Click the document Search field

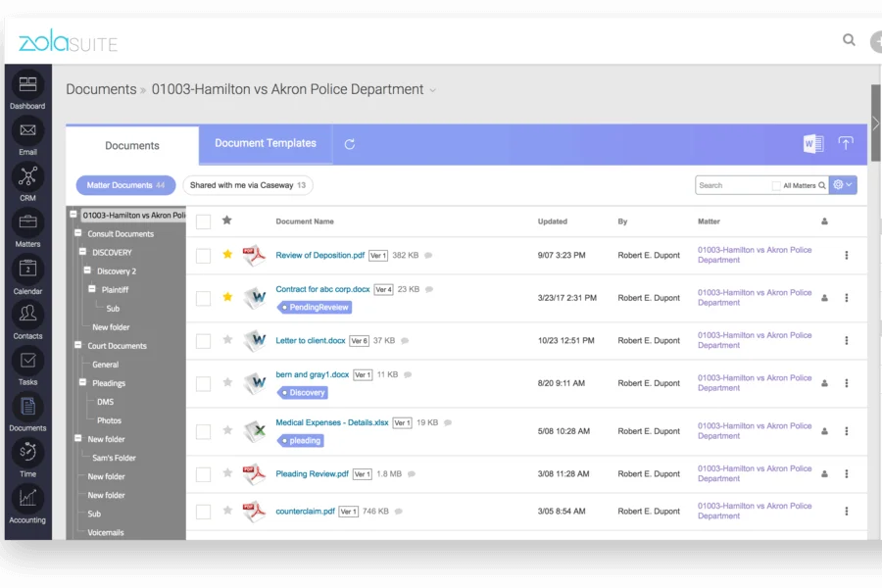tap(733, 185)
